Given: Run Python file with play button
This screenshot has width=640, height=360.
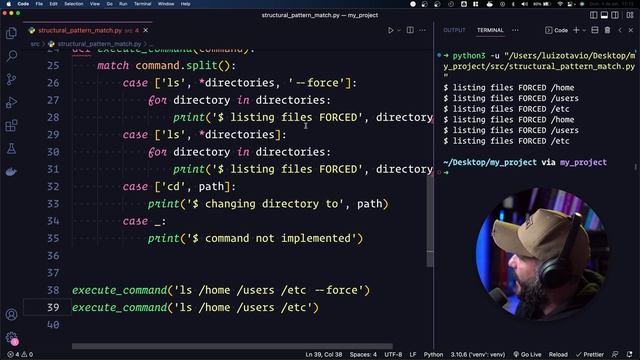Looking at the screenshot, I should click(x=391, y=30).
